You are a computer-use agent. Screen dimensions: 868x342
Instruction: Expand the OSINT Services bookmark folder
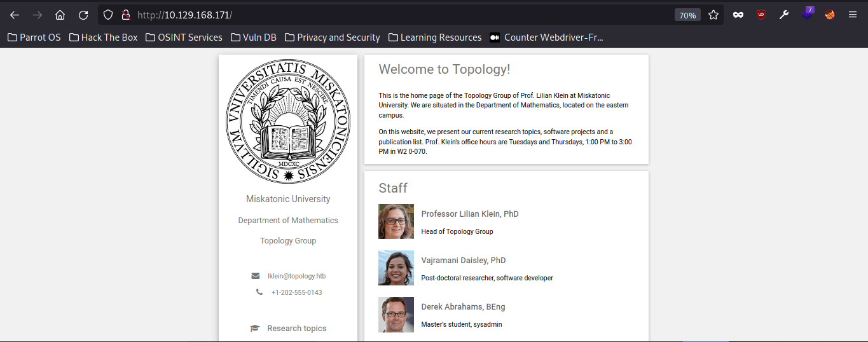coord(184,38)
